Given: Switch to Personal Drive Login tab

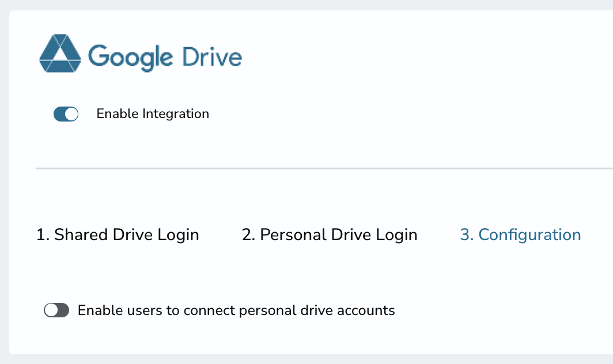Looking at the screenshot, I should click(x=330, y=235).
